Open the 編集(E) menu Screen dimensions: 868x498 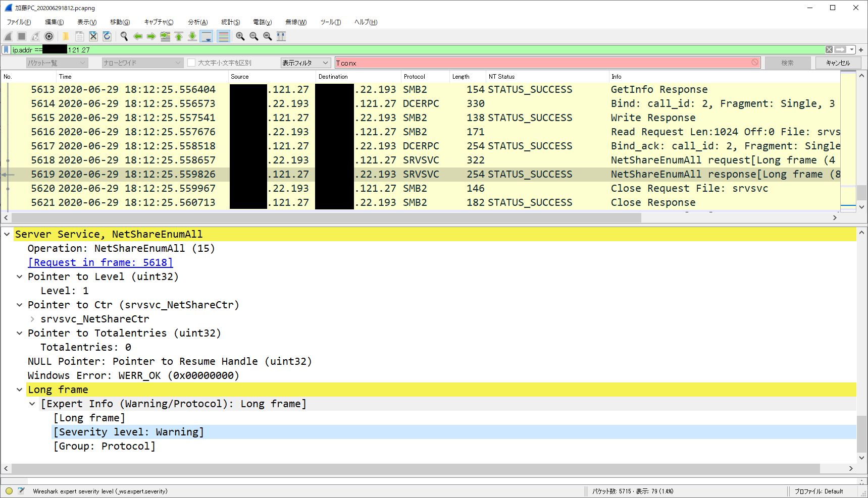coord(55,22)
